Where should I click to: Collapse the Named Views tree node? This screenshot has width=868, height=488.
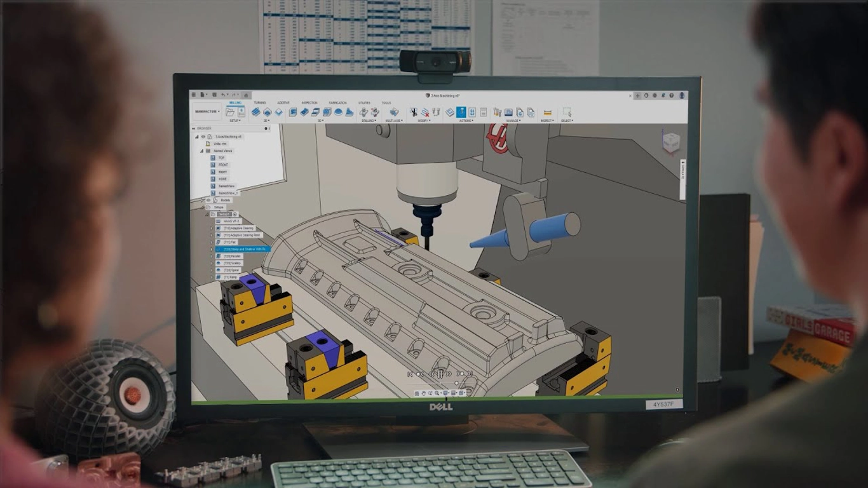[x=201, y=151]
